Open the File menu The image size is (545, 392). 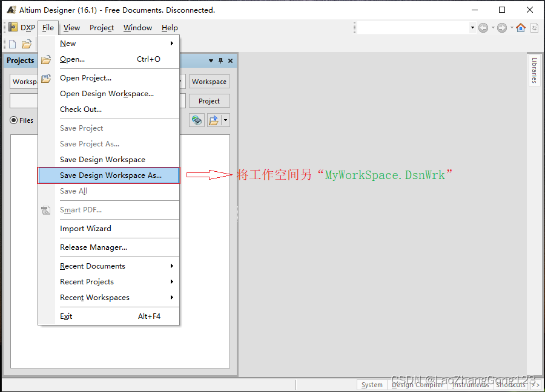48,28
